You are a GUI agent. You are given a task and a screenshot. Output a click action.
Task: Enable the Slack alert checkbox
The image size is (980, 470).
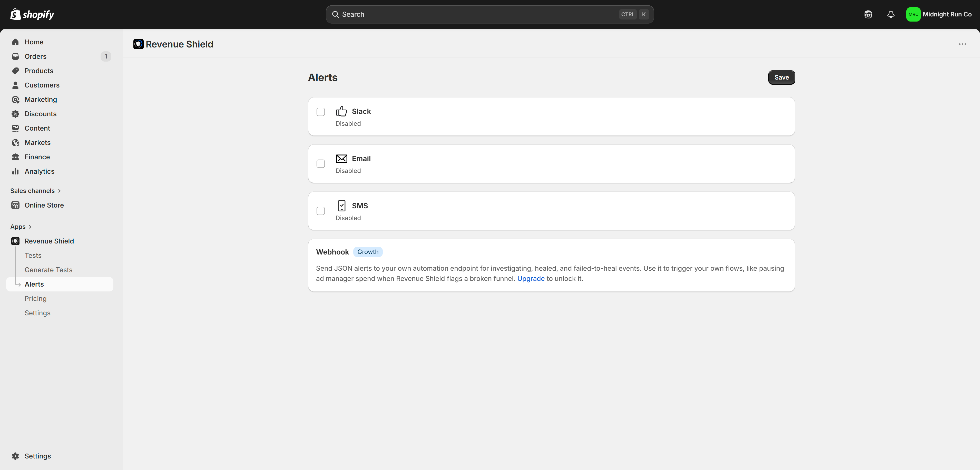(x=321, y=112)
